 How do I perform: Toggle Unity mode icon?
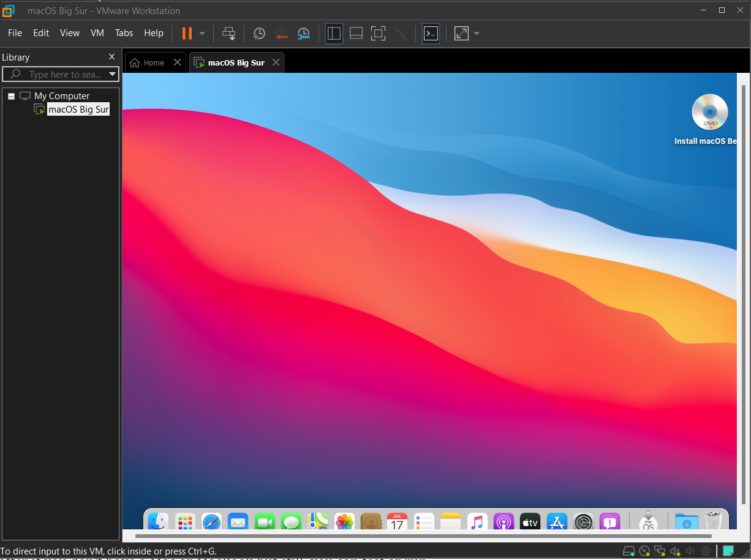pyautogui.click(x=400, y=34)
